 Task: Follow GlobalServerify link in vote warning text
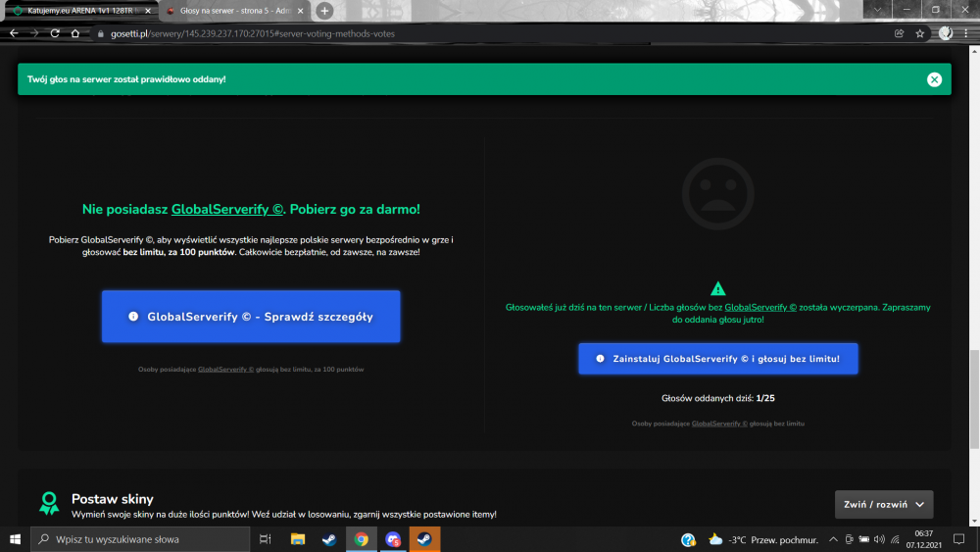pyautogui.click(x=760, y=307)
